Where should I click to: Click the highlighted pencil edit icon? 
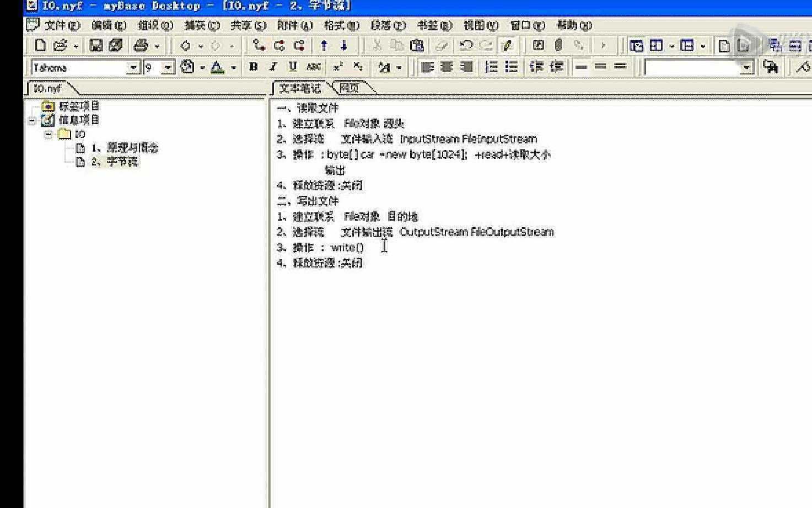point(507,45)
